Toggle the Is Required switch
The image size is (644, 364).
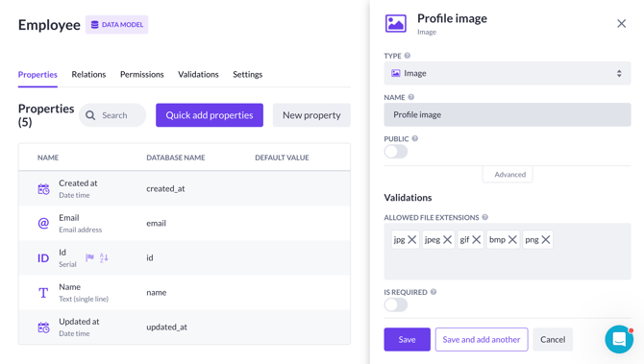tap(396, 304)
